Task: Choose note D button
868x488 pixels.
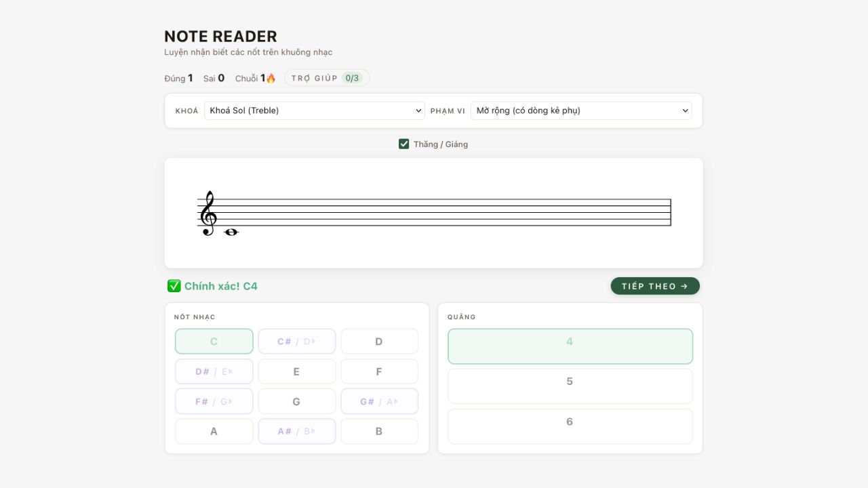Action: (x=379, y=342)
